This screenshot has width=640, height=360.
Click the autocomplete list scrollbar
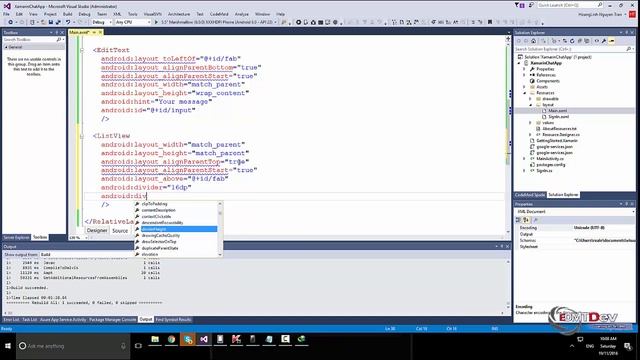tap(220, 229)
